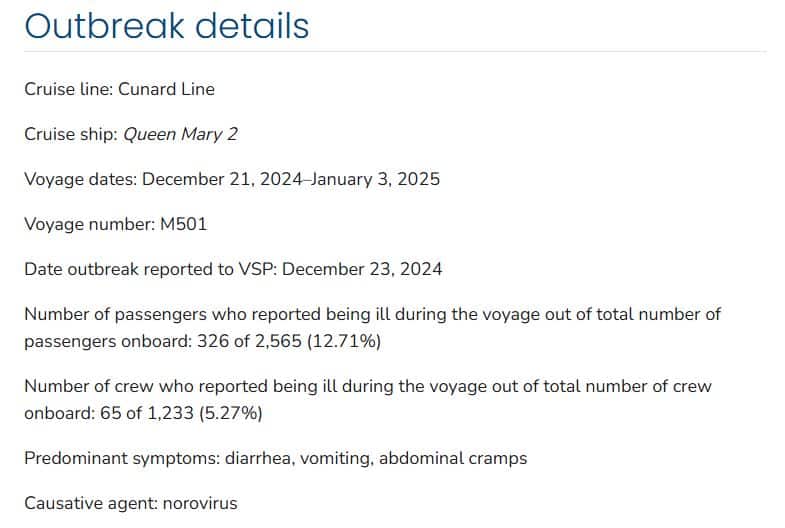The height and width of the screenshot is (528, 785).
Task: Click the crew who reported being ill sentence
Action: coord(368,400)
